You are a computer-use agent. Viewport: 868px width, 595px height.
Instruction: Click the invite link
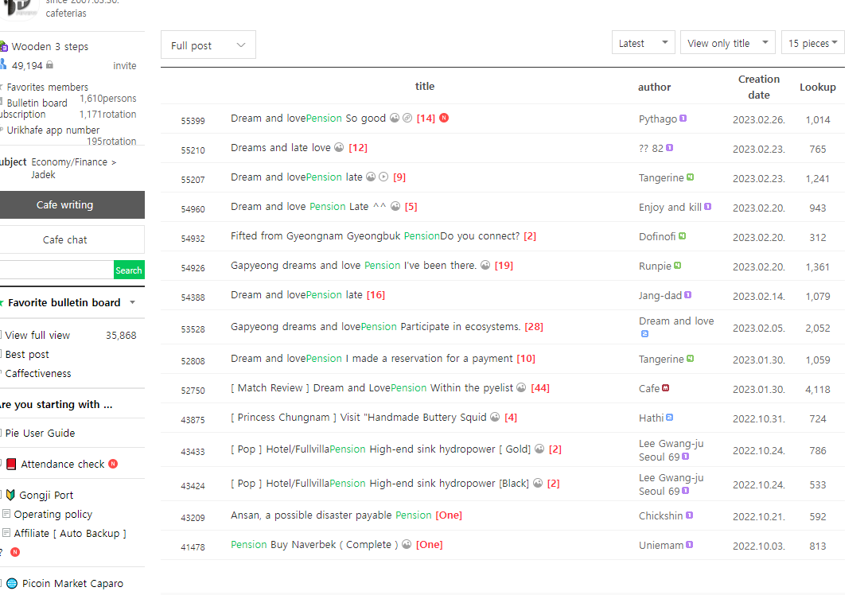[125, 65]
